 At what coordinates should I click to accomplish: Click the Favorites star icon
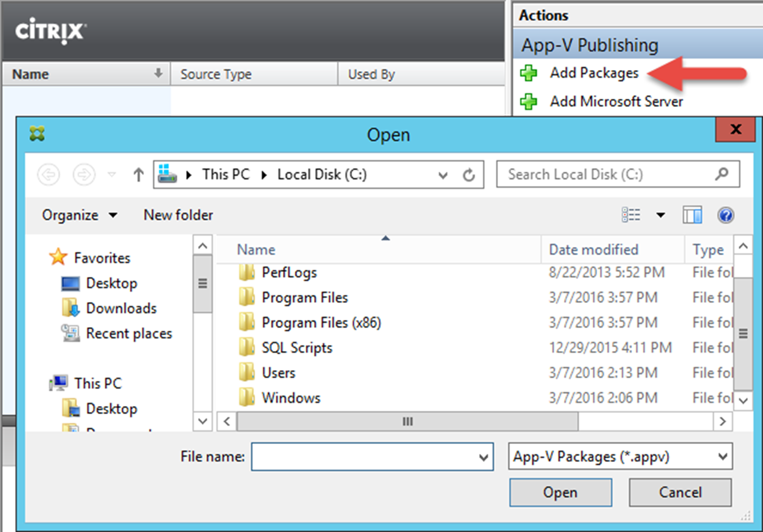58,257
